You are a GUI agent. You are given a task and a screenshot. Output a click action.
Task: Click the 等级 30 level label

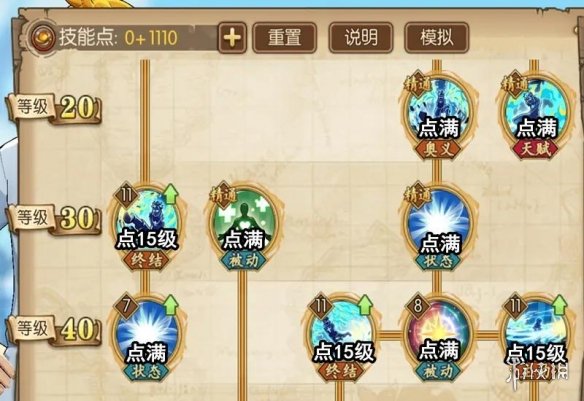click(x=54, y=218)
